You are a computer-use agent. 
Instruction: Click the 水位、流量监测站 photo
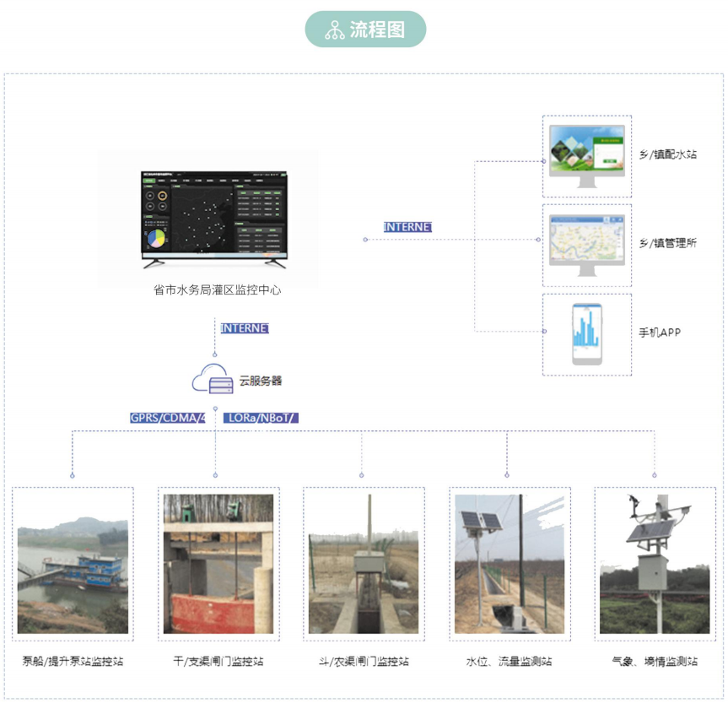[510, 563]
